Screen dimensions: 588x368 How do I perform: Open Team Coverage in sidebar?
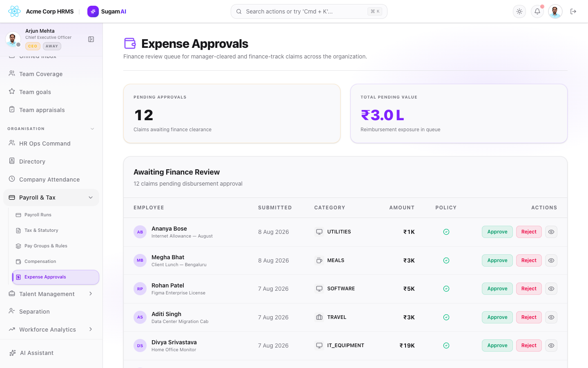pyautogui.click(x=51, y=74)
